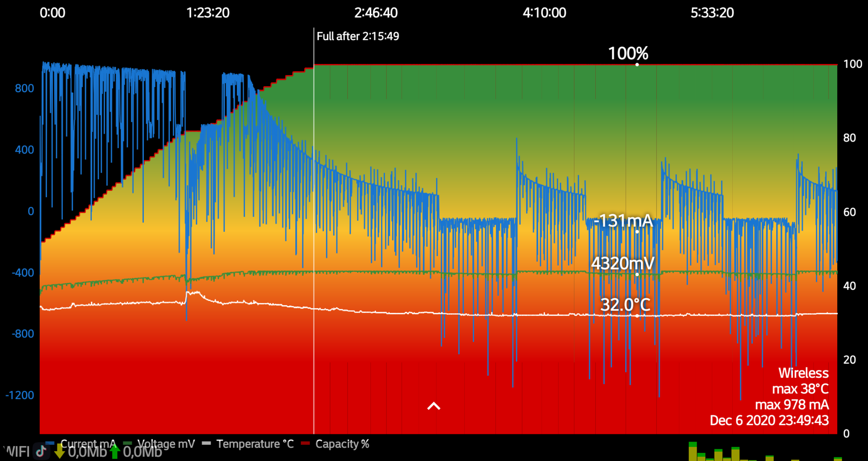The height and width of the screenshot is (461, 868).
Task: Tap the green upload arrow icon
Action: pyautogui.click(x=115, y=451)
